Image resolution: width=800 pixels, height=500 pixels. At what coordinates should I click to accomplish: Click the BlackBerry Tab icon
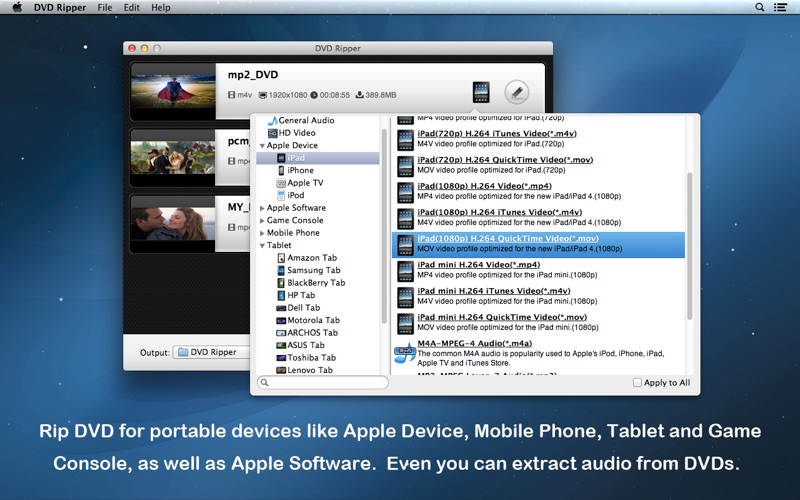(281, 283)
